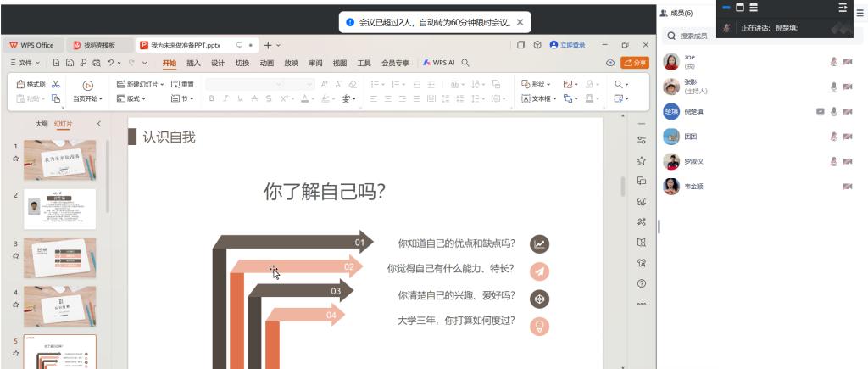
Task: Click the tools wrench icon in right sidebar
Action: tap(642, 222)
